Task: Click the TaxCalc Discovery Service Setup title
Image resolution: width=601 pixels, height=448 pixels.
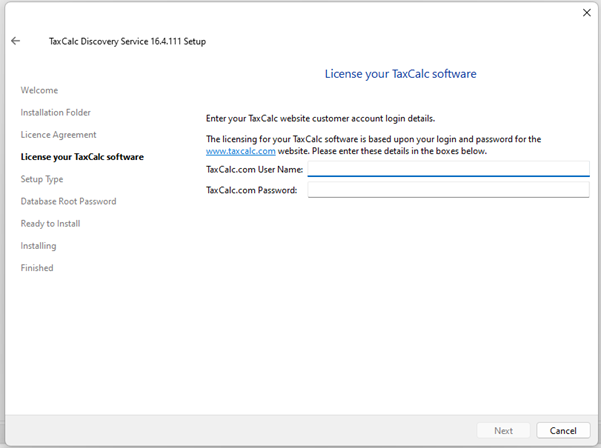Action: tap(127, 42)
